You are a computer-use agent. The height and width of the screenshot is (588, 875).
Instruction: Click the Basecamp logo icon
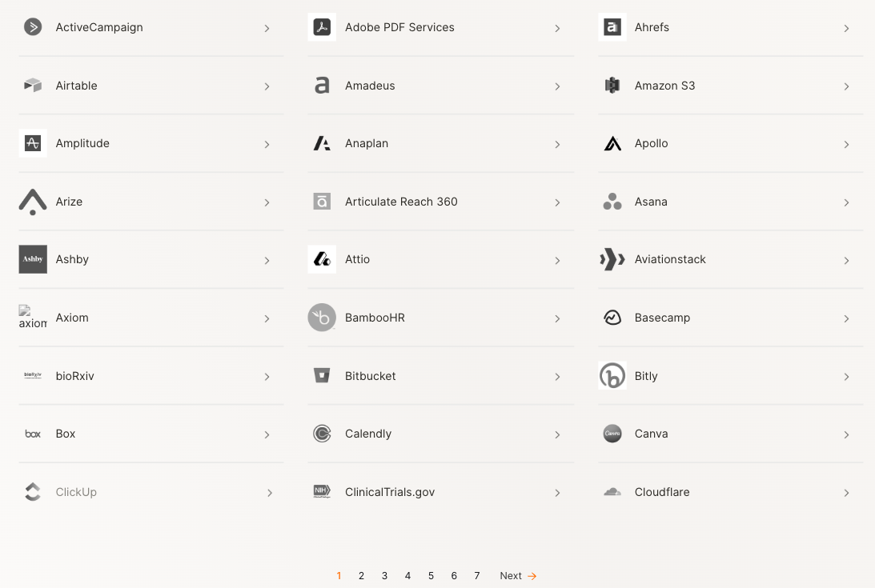pos(612,318)
